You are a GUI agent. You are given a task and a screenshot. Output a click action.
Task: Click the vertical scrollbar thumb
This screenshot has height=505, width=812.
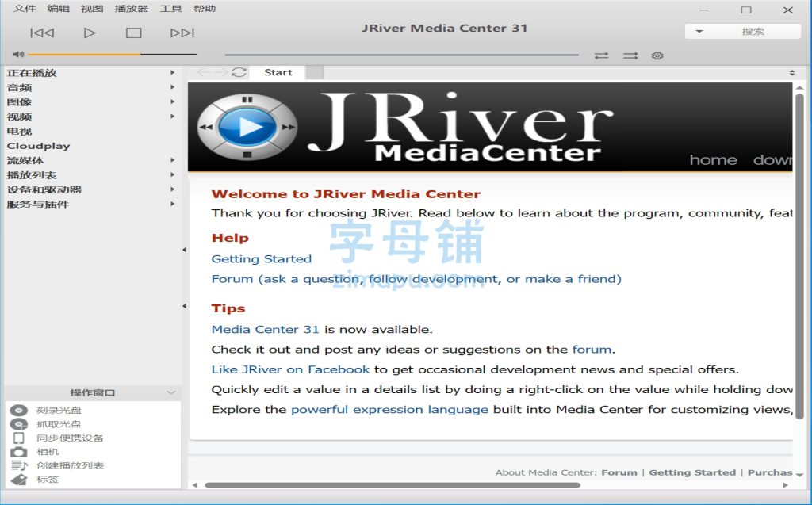(x=799, y=256)
